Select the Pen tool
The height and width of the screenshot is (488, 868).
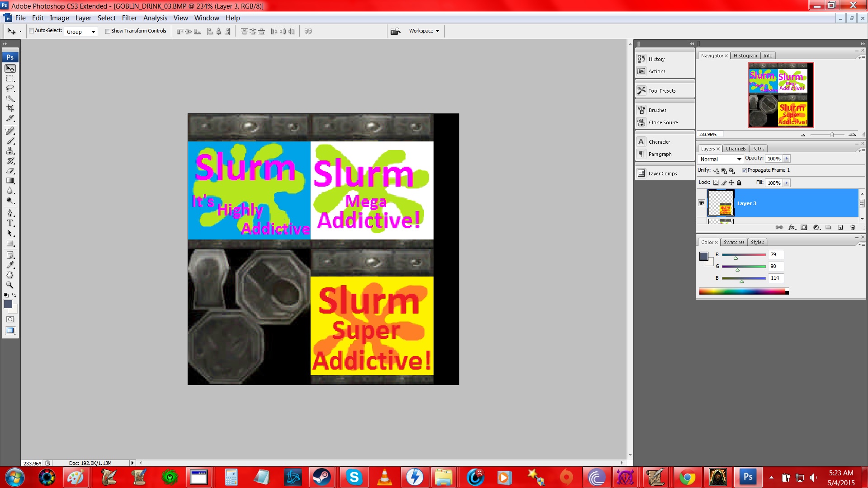[x=10, y=213]
